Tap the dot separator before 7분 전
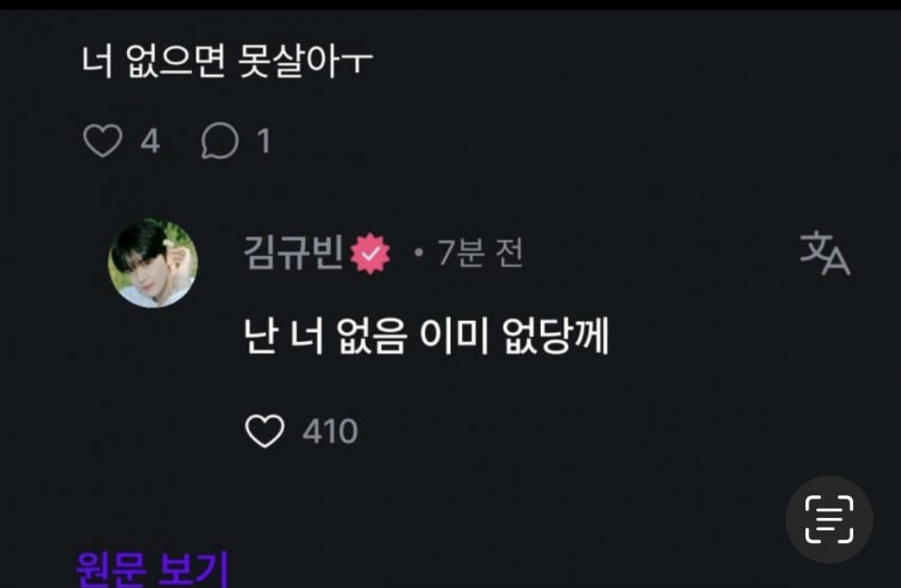This screenshot has height=588, width=901. point(418,253)
